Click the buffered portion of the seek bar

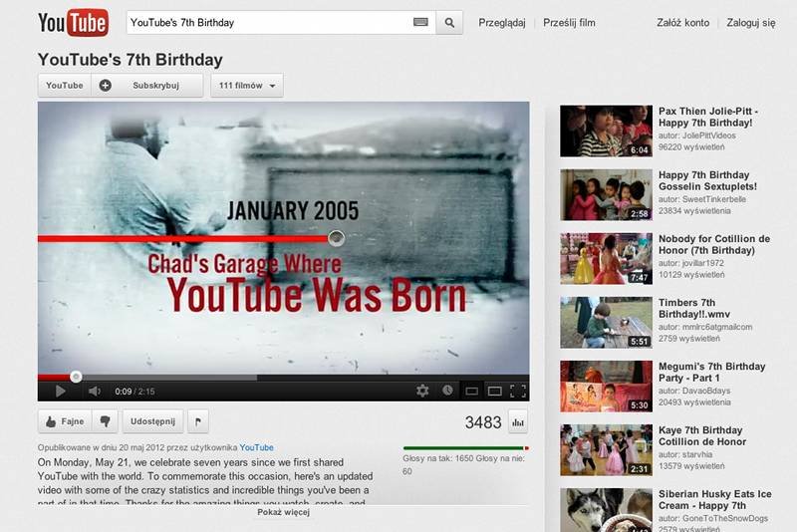pyautogui.click(x=170, y=378)
